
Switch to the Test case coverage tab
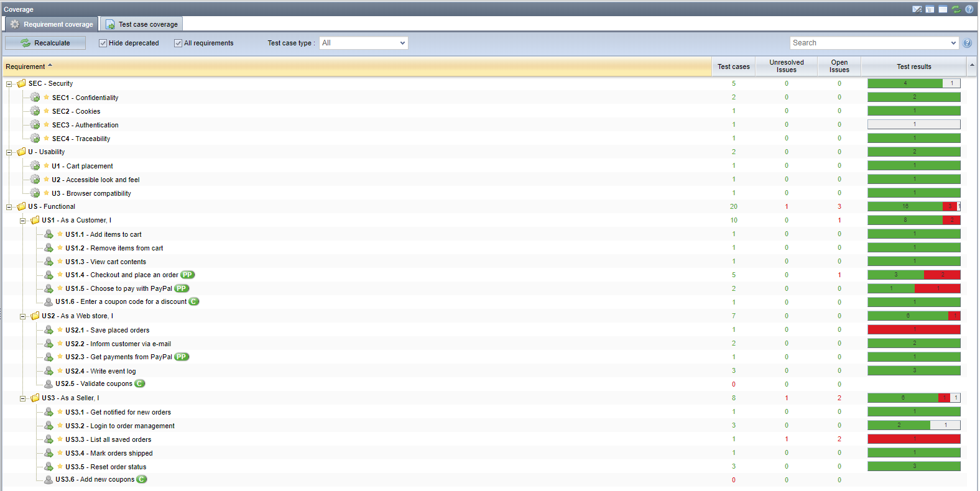tap(141, 24)
